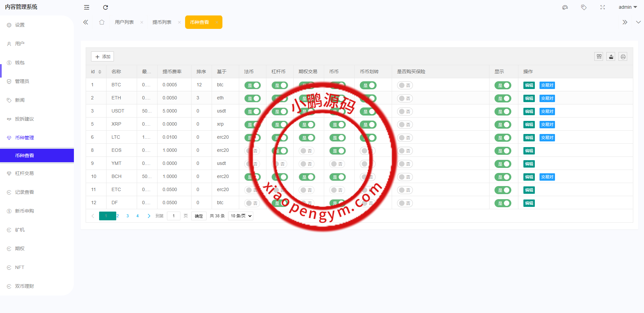The width and height of the screenshot is (644, 313).
Task: Click the page number input field
Action: (x=174, y=216)
